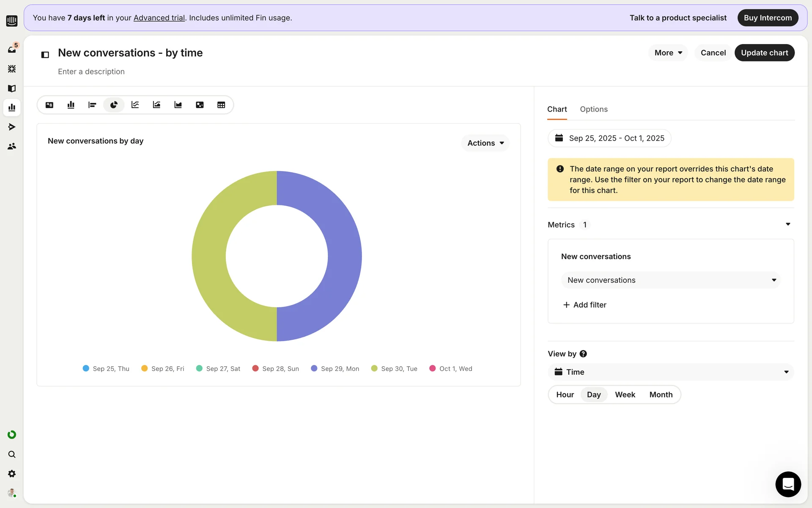The width and height of the screenshot is (812, 508).
Task: Open the View by Time dropdown
Action: (671, 372)
